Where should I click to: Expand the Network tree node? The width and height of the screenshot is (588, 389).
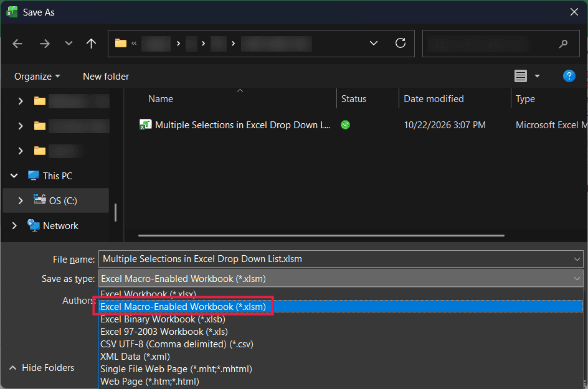14,225
